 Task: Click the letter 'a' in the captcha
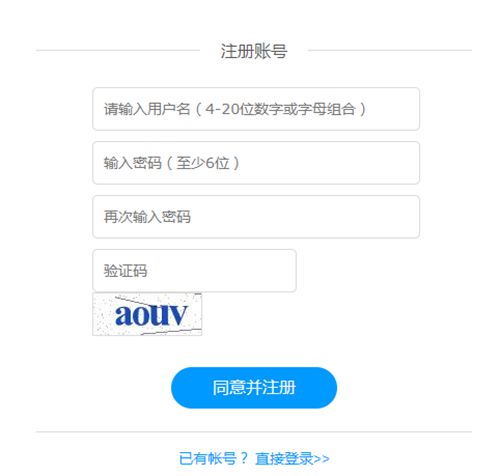click(x=125, y=315)
